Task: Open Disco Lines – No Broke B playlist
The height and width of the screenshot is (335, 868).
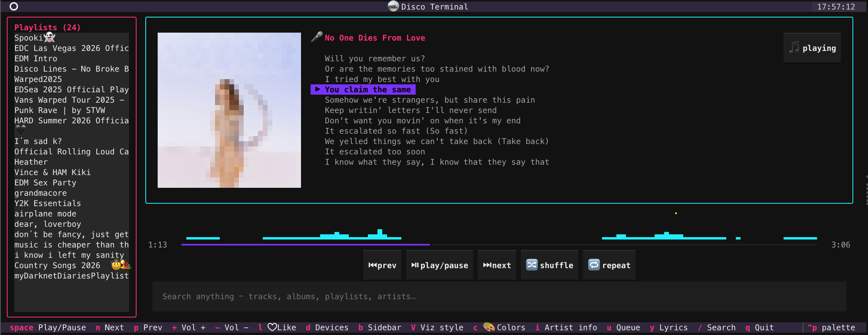Action: point(72,69)
